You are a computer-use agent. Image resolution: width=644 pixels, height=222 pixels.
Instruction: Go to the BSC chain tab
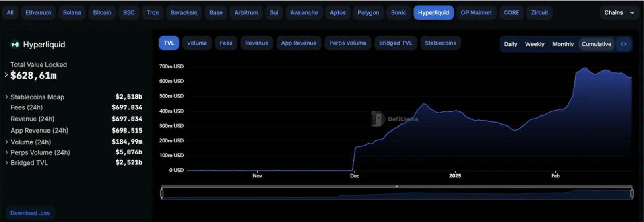click(129, 13)
